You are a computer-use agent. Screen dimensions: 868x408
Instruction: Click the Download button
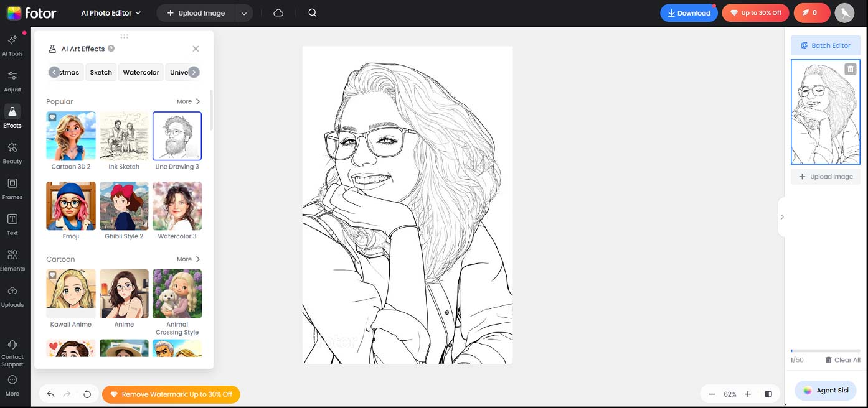point(688,13)
